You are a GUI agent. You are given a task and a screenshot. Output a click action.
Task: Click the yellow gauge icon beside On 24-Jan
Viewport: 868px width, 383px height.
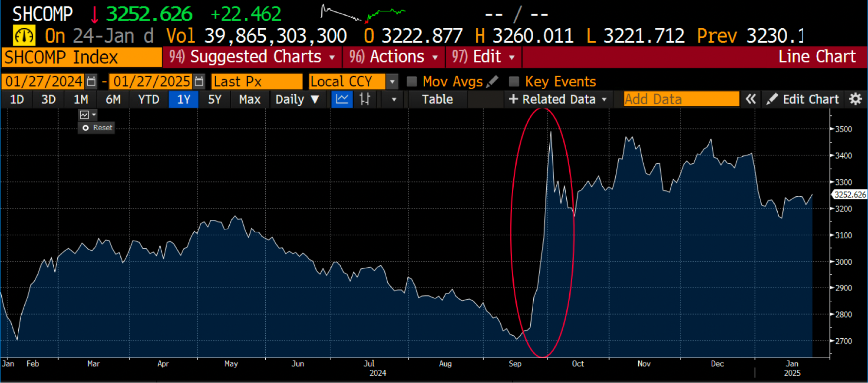tap(24, 36)
